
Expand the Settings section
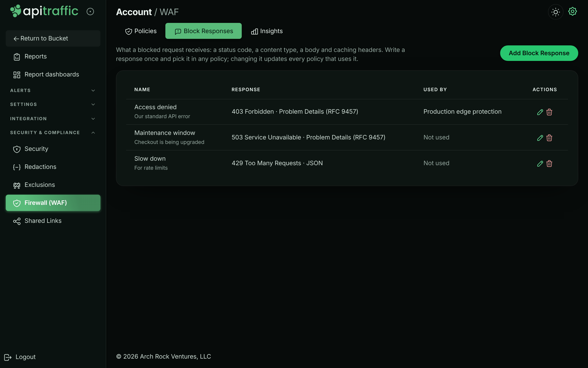tap(53, 104)
